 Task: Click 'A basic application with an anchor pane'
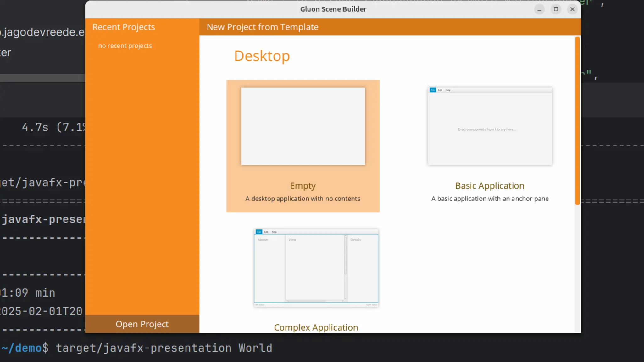point(490,199)
